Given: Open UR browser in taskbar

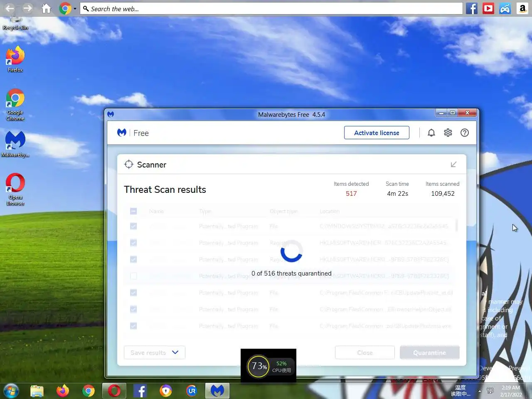Looking at the screenshot, I should (x=192, y=391).
